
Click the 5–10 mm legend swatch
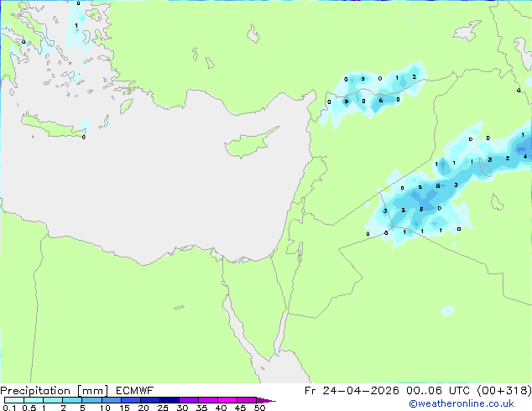91,400
